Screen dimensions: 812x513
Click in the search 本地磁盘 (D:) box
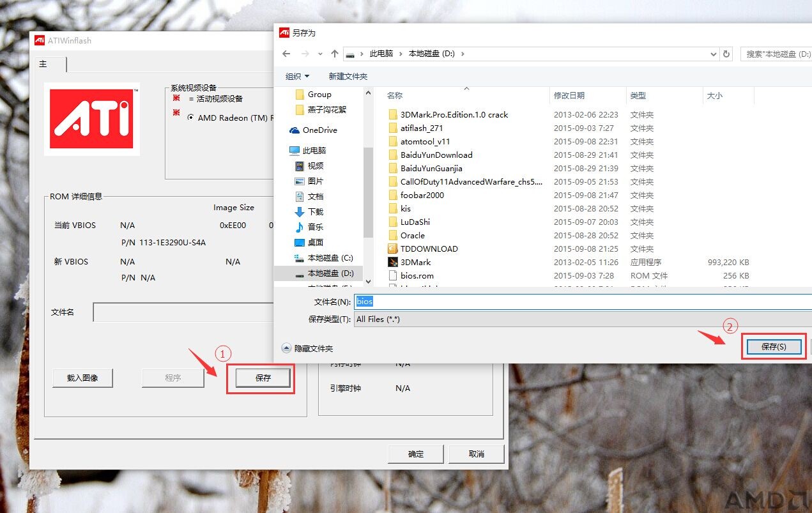click(x=776, y=54)
